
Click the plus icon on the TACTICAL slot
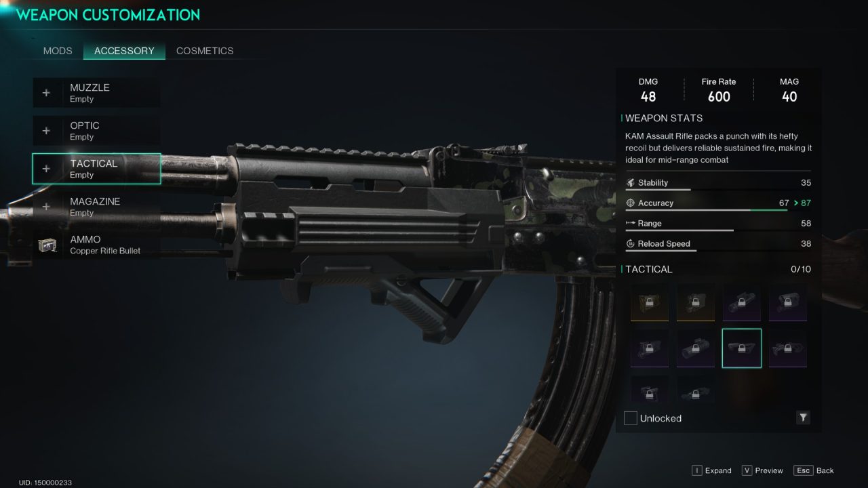(46, 169)
